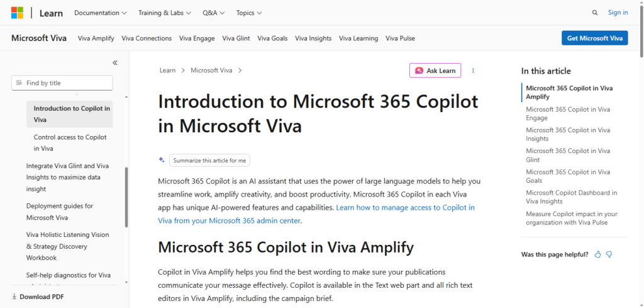
Task: Click the thumbs down feedback icon
Action: (x=609, y=254)
